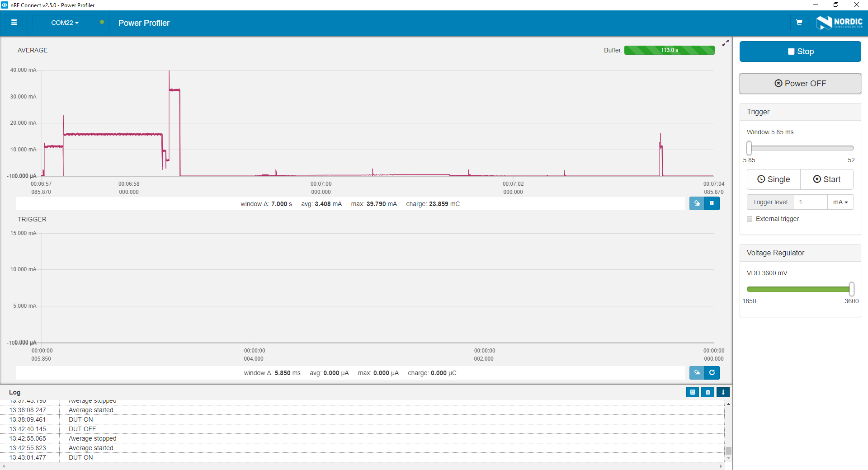The height and width of the screenshot is (470, 868).
Task: Click the Voltage Regulator panel header
Action: [x=800, y=253]
